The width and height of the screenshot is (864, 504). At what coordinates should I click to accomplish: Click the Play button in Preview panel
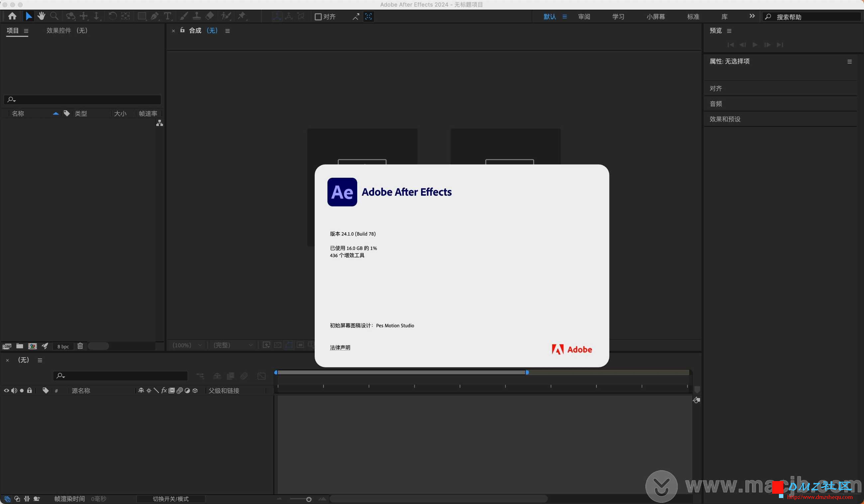click(x=755, y=45)
